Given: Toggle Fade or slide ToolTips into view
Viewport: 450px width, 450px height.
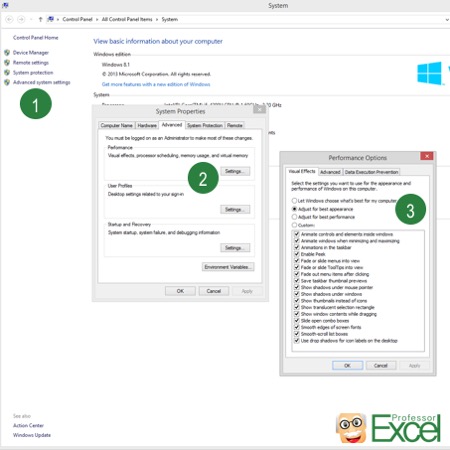Looking at the screenshot, I should pyautogui.click(x=297, y=267).
